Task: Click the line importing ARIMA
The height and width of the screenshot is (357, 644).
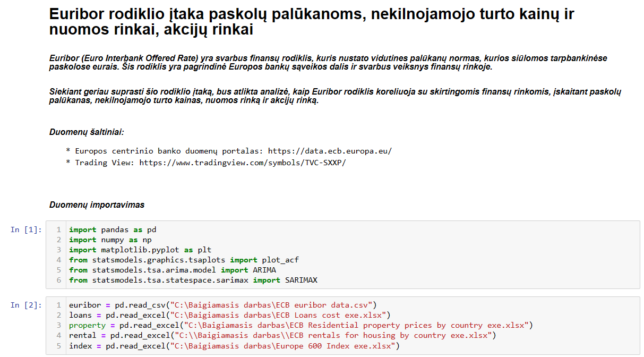Action: click(x=173, y=270)
